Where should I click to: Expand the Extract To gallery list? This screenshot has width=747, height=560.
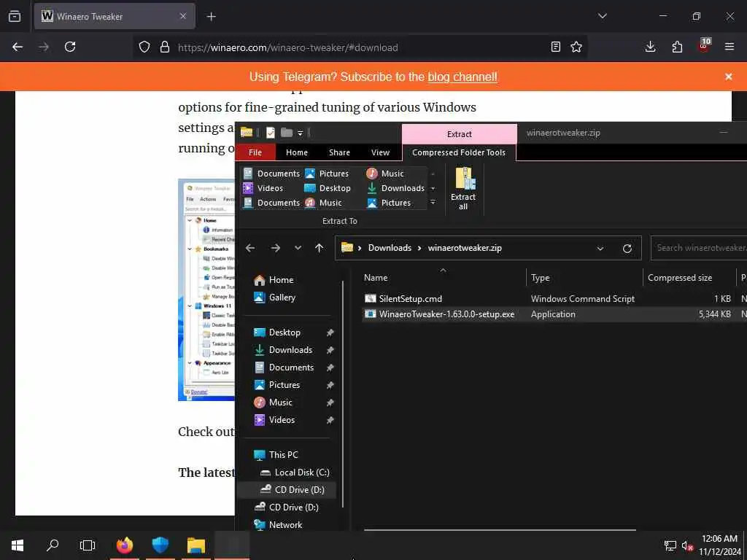[433, 203]
